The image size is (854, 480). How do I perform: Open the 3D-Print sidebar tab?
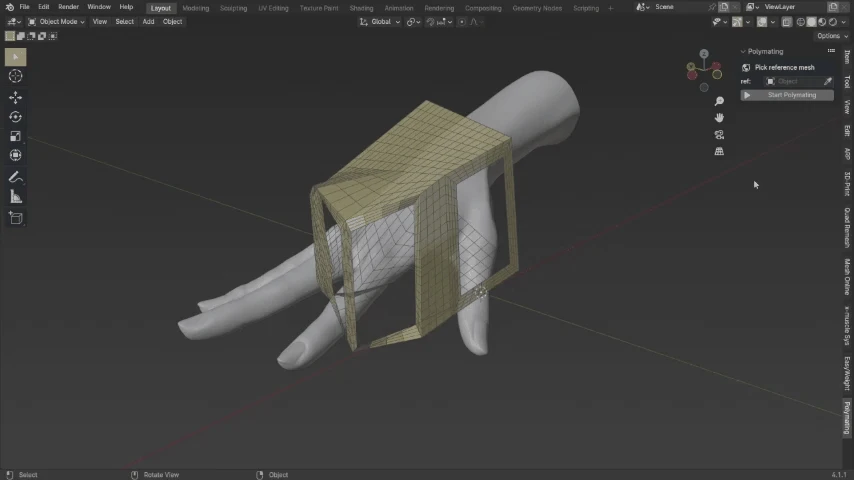tap(847, 184)
